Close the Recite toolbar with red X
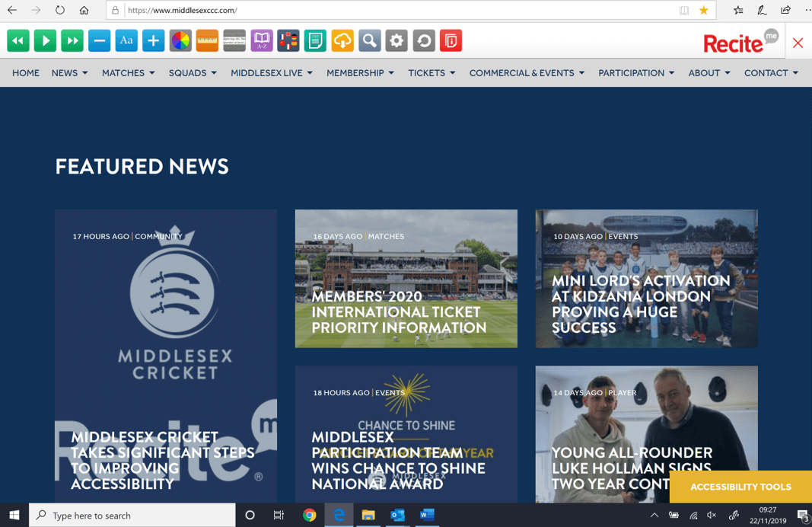The height and width of the screenshot is (527, 812). pos(798,43)
